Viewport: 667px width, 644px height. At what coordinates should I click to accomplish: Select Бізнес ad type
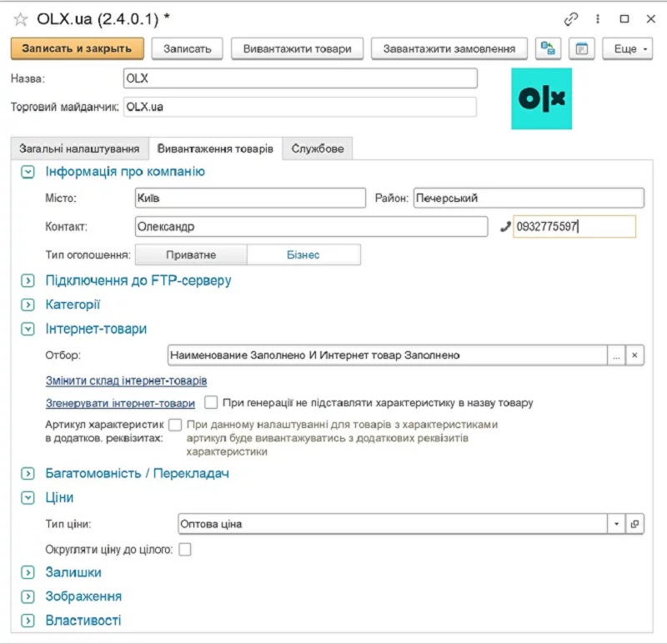pyautogui.click(x=303, y=255)
